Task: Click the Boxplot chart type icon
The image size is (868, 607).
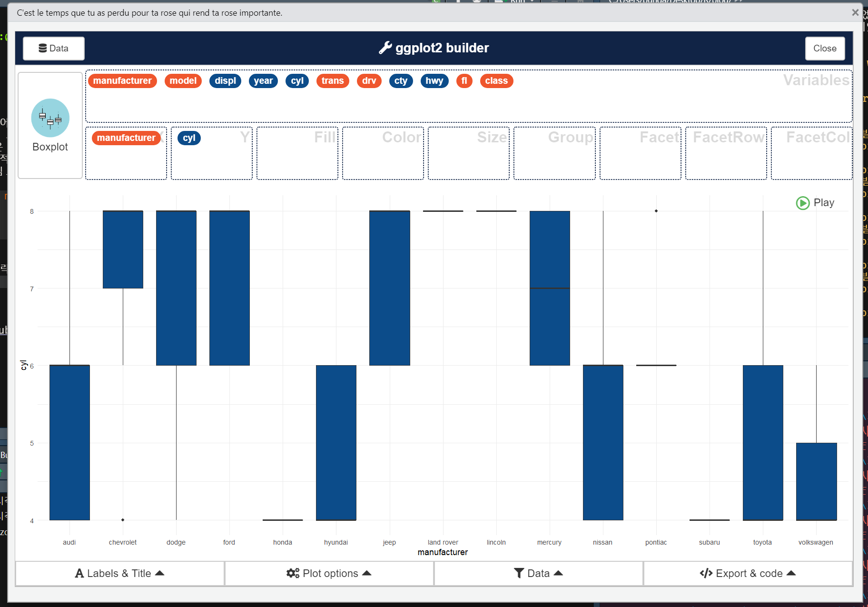Action: click(x=50, y=118)
